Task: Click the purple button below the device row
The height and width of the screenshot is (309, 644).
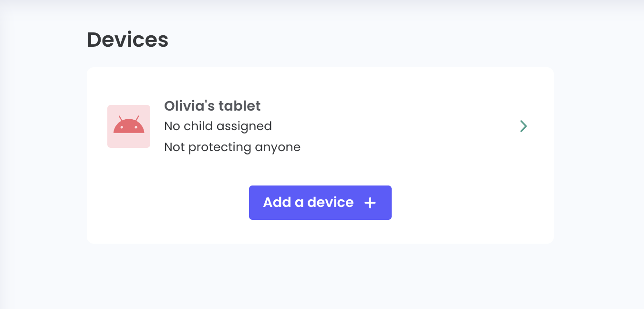Action: pos(320,203)
